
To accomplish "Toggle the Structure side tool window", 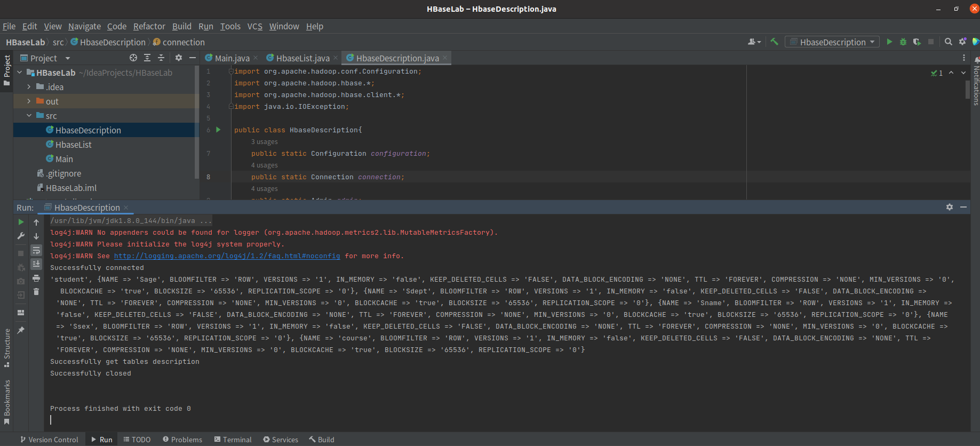I will pos(7,348).
